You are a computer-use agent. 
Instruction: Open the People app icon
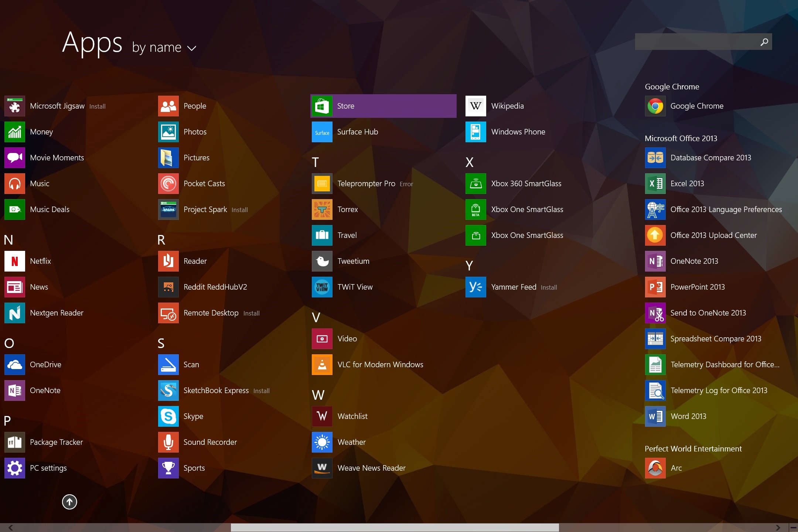(168, 106)
